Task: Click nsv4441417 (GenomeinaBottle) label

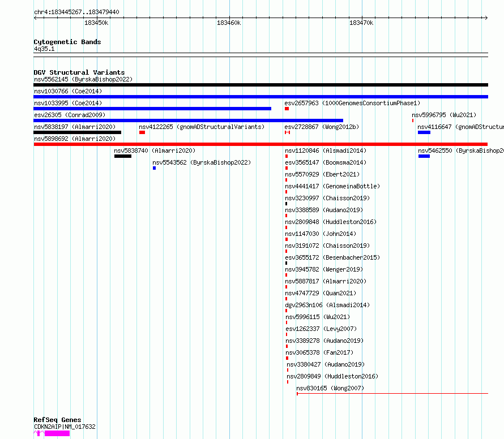Action: click(332, 186)
